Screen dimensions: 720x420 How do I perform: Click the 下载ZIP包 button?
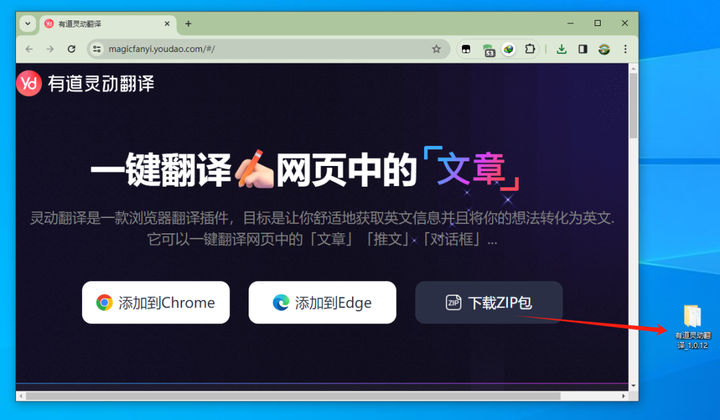pos(489,302)
